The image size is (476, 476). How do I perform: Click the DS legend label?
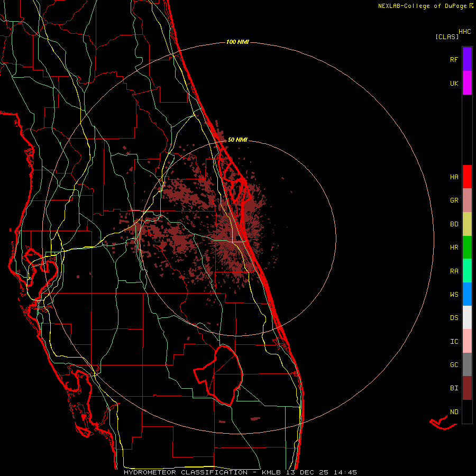click(454, 318)
